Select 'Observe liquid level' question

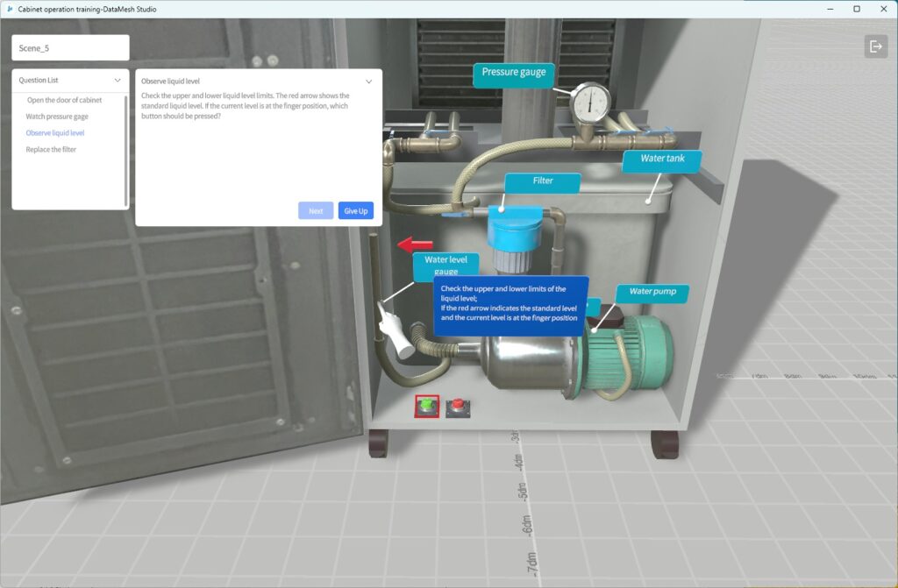coord(55,133)
